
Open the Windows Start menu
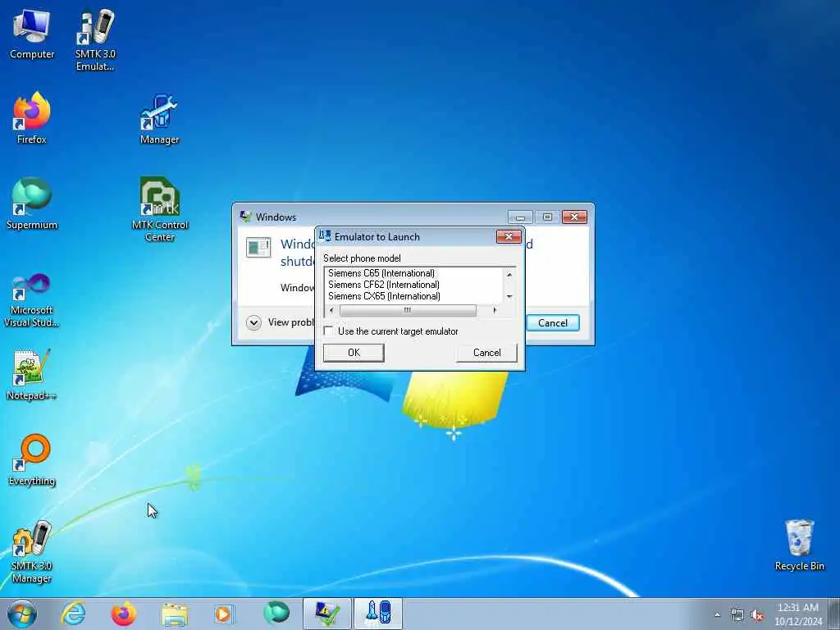click(22, 614)
